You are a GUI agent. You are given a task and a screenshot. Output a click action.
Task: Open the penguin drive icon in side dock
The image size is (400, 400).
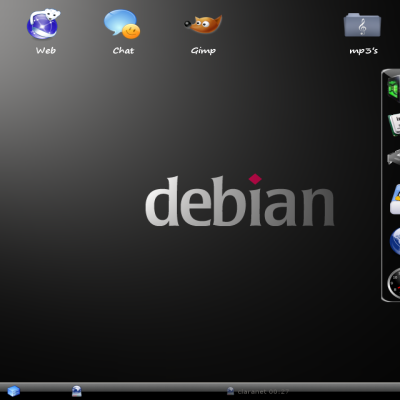pyautogui.click(x=395, y=199)
